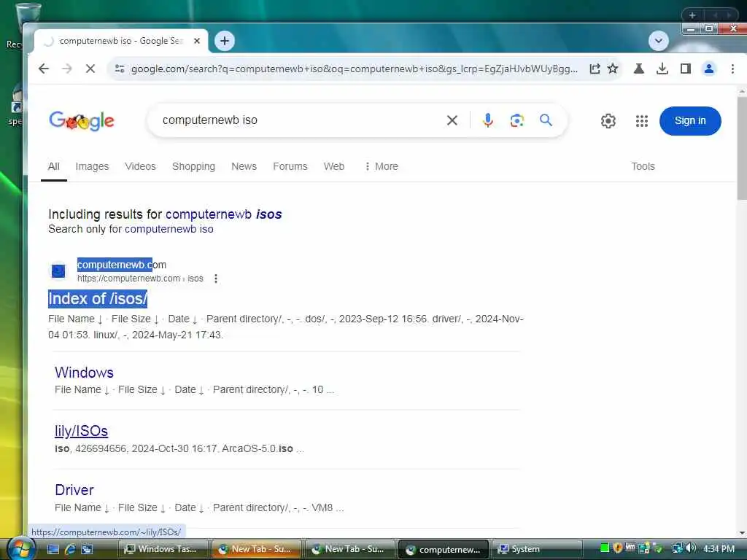Switch to News results

tap(244, 166)
